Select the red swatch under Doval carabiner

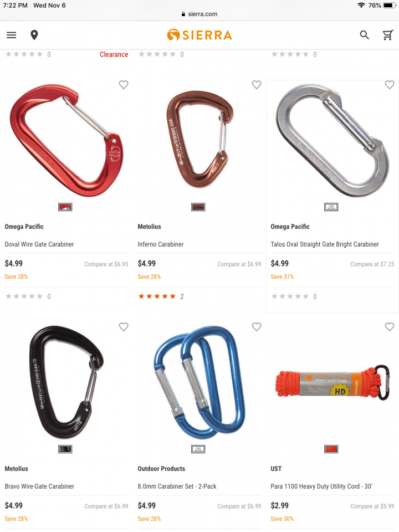[65, 207]
